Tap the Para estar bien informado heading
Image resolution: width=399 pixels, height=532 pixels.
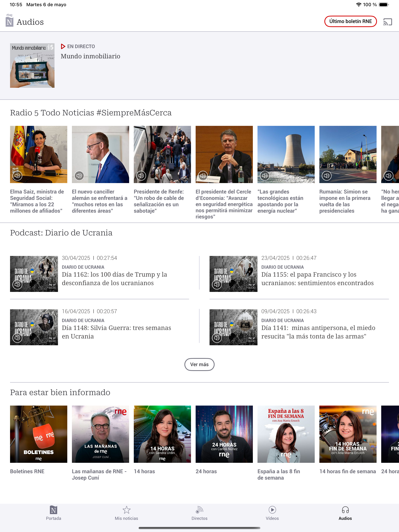tap(60, 392)
